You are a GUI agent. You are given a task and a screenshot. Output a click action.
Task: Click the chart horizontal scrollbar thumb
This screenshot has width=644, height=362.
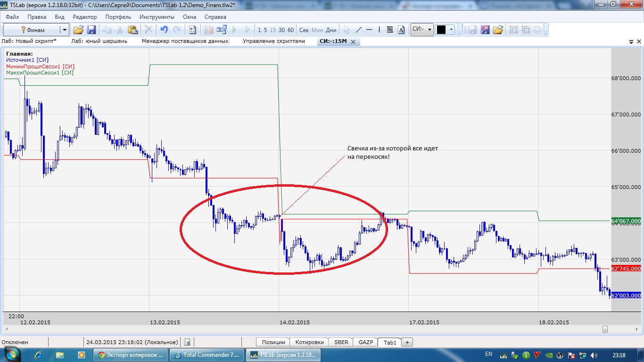(x=605, y=329)
